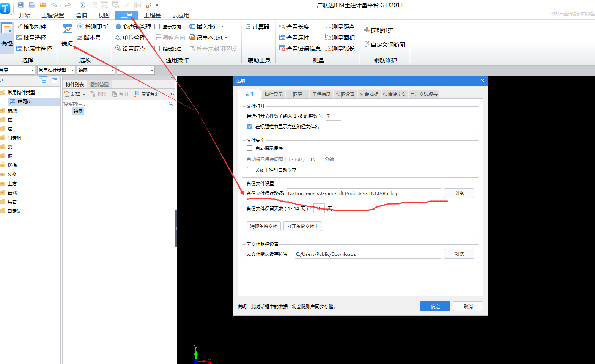595x364 pixels.
Task: Switch to 快捷键定义 tab
Action: click(395, 94)
